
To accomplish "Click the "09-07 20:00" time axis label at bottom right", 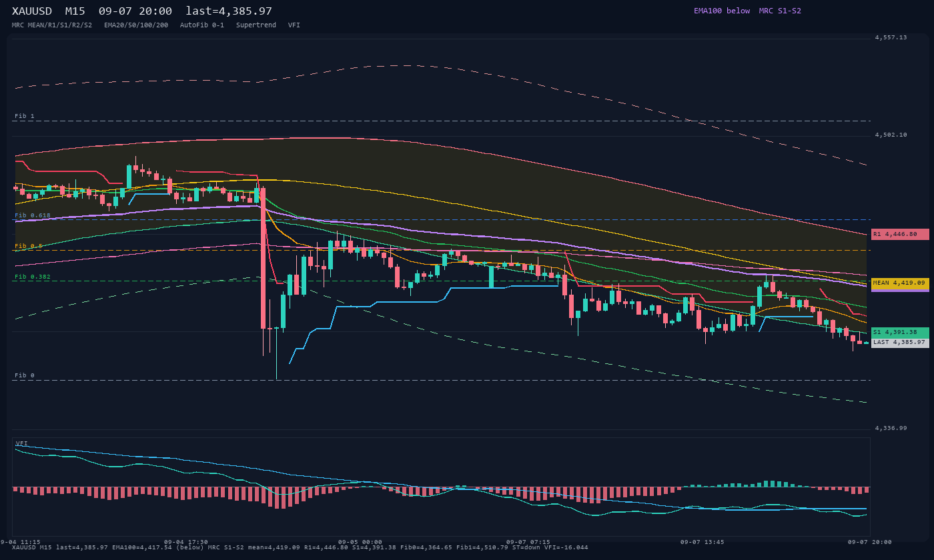I will click(870, 542).
